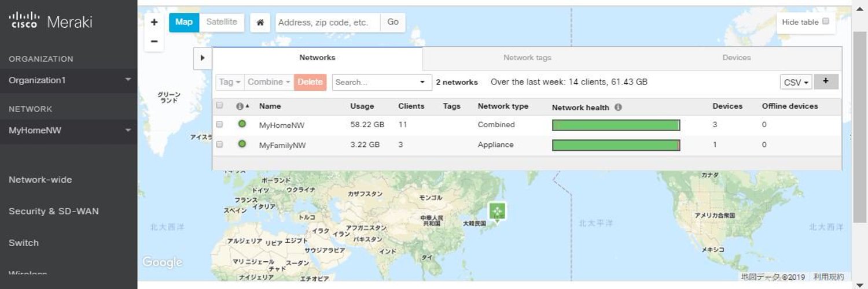Select Satellite view
The width and height of the screenshot is (868, 289).
coord(222,23)
